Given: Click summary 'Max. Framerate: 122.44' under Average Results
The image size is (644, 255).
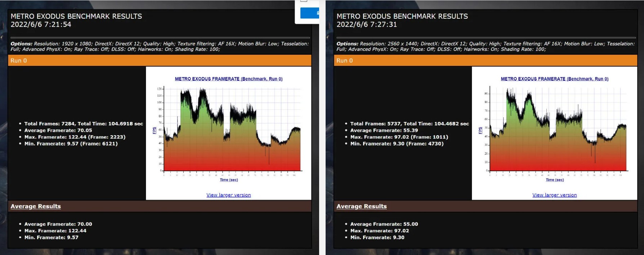Looking at the screenshot, I should click(x=55, y=231).
